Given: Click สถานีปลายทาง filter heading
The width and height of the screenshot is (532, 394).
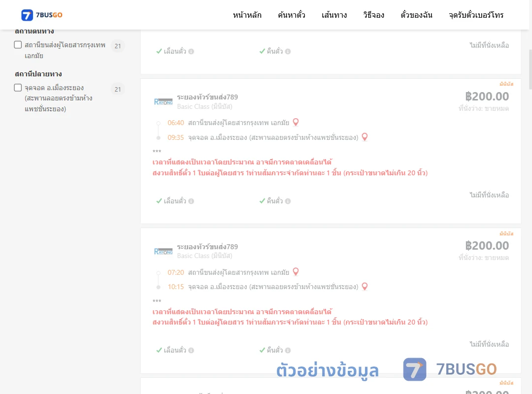Looking at the screenshot, I should (38, 74).
